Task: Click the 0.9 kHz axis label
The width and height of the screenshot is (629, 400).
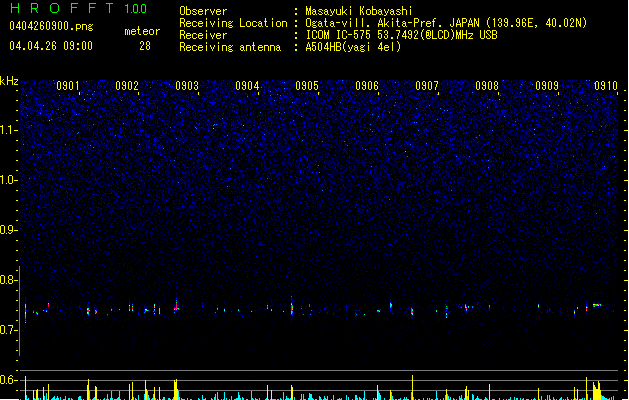Action: [x=9, y=230]
